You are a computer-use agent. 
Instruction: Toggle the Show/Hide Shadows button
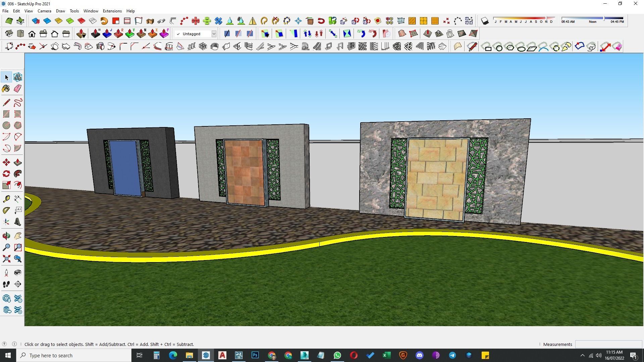pos(485,21)
